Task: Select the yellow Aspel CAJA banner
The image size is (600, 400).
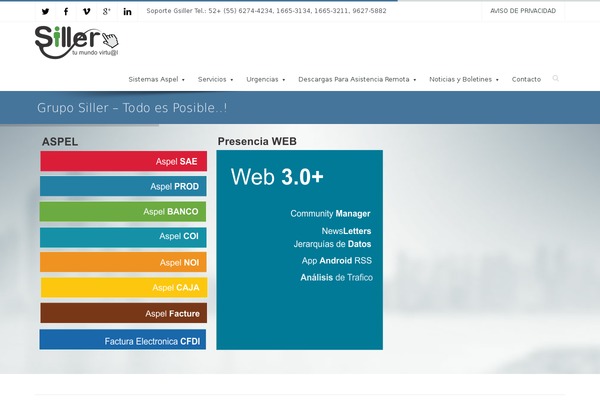Action: 124,287
